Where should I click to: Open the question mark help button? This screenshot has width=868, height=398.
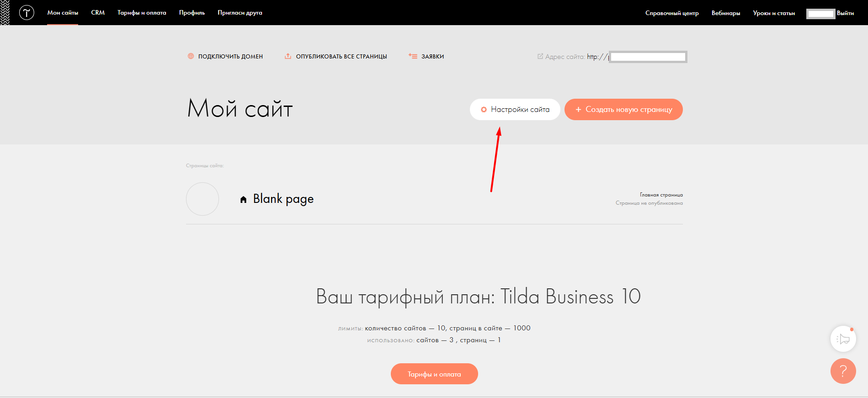(843, 371)
